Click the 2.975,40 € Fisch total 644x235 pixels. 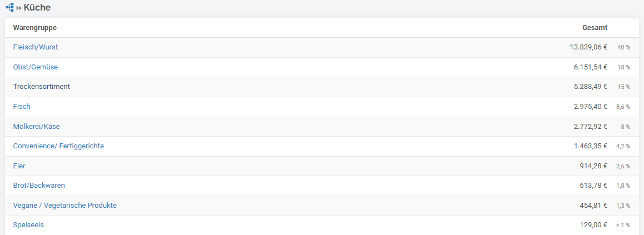pyautogui.click(x=590, y=107)
